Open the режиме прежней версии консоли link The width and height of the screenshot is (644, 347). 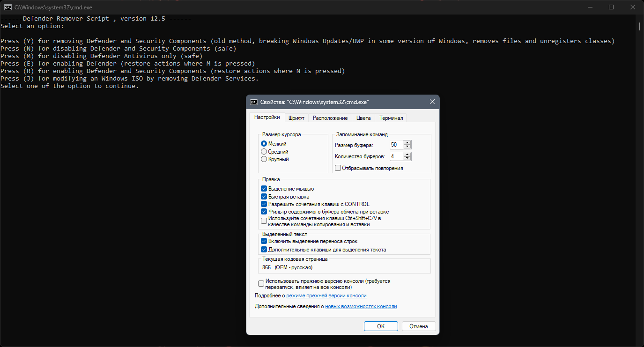(326, 296)
